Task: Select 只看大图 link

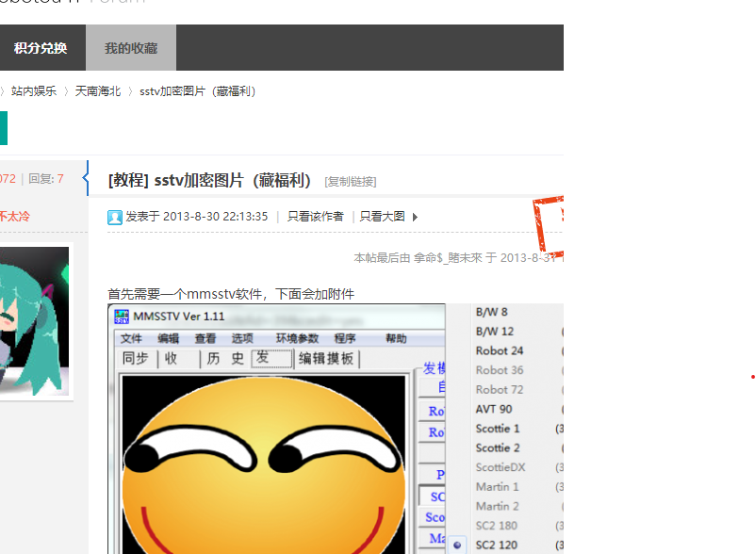Action: pyautogui.click(x=383, y=217)
